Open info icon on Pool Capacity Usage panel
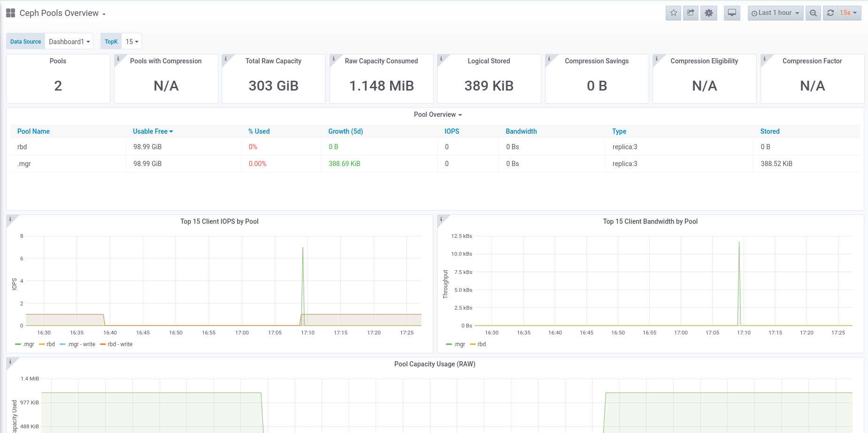 (10, 362)
